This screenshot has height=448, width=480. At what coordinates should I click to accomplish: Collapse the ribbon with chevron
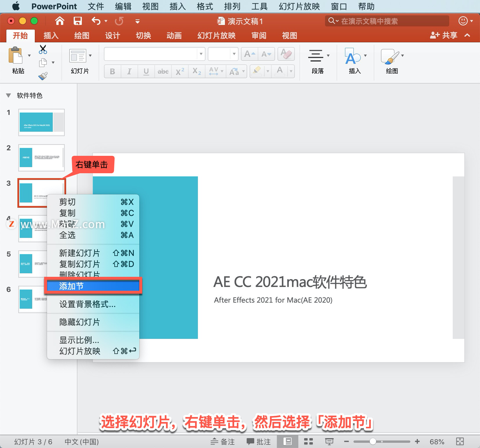tap(467, 35)
